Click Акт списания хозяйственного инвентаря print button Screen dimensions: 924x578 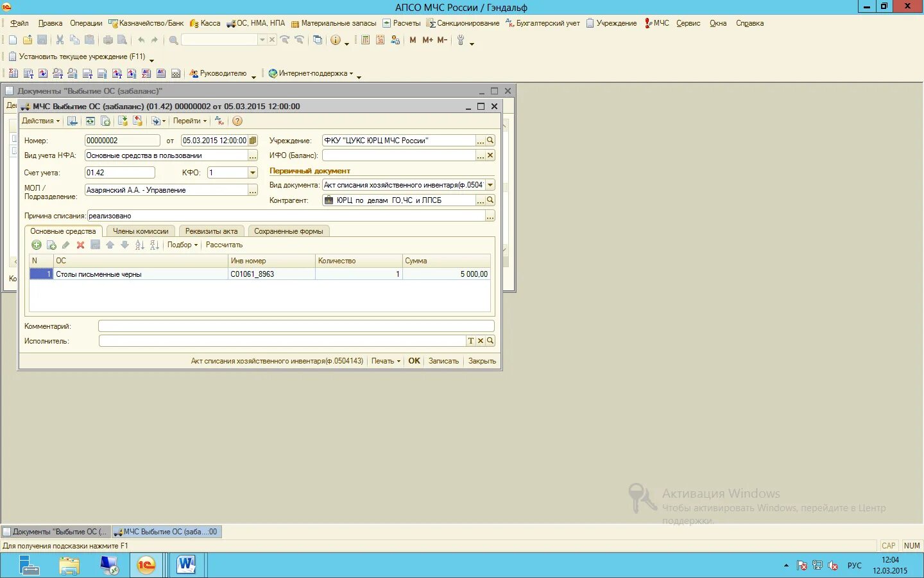277,361
